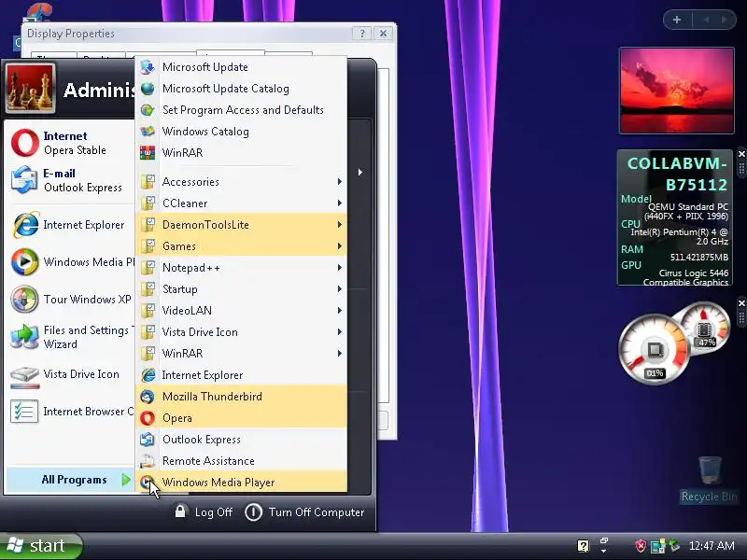Start Remote Assistance
The width and height of the screenshot is (747, 560).
pos(242,461)
